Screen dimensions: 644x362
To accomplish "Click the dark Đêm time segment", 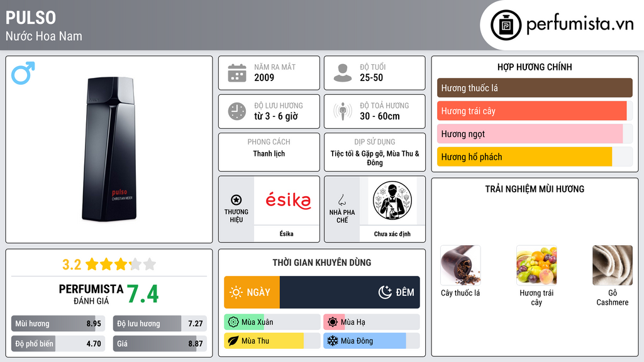I will 350,292.
